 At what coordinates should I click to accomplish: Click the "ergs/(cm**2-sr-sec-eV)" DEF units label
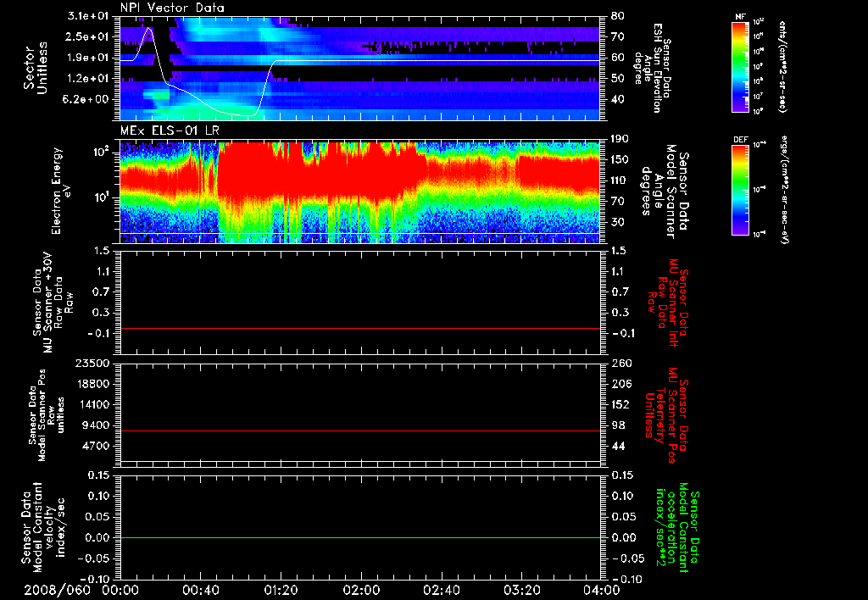click(784, 190)
